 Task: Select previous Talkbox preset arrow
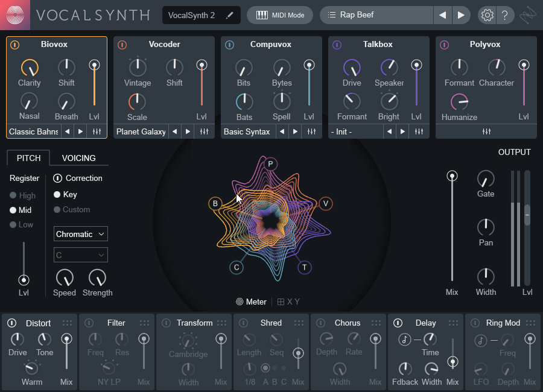pyautogui.click(x=389, y=131)
